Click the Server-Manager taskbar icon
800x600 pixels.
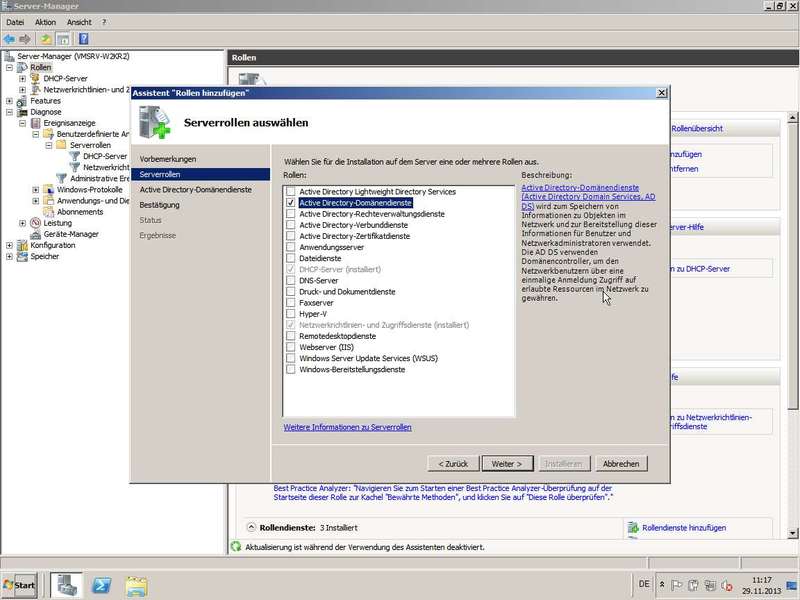(66, 584)
